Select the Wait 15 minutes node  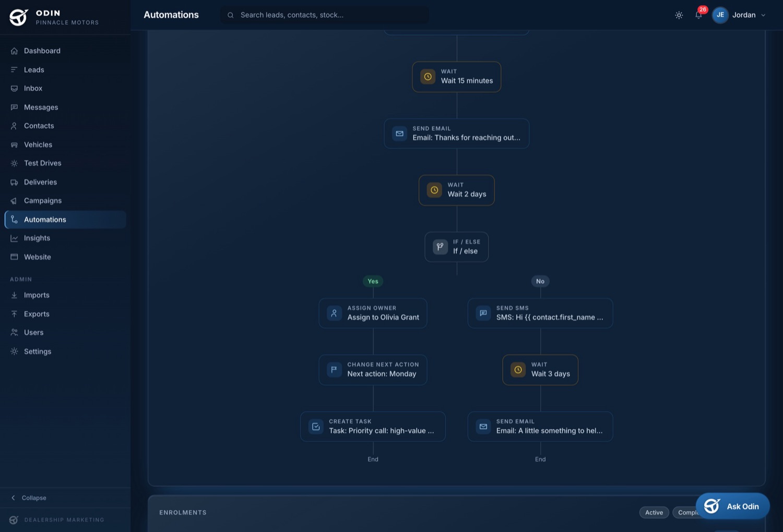[457, 77]
